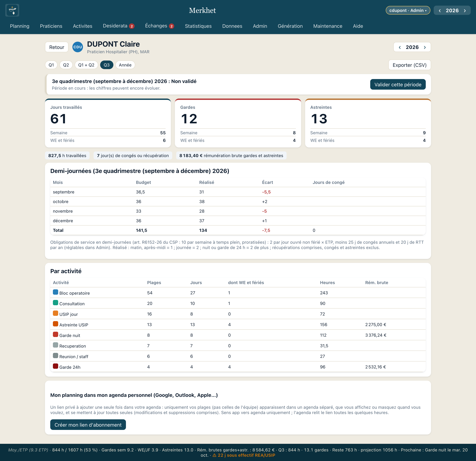Click Valider cette période button

(398, 84)
